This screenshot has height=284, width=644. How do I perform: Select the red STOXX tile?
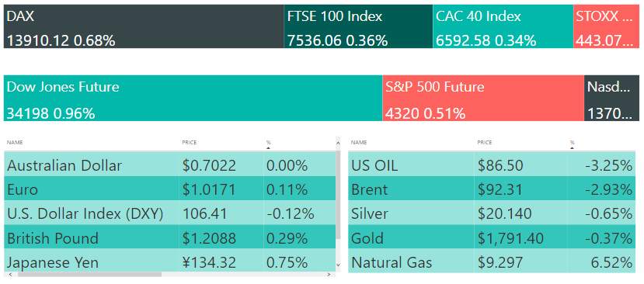[x=606, y=26]
